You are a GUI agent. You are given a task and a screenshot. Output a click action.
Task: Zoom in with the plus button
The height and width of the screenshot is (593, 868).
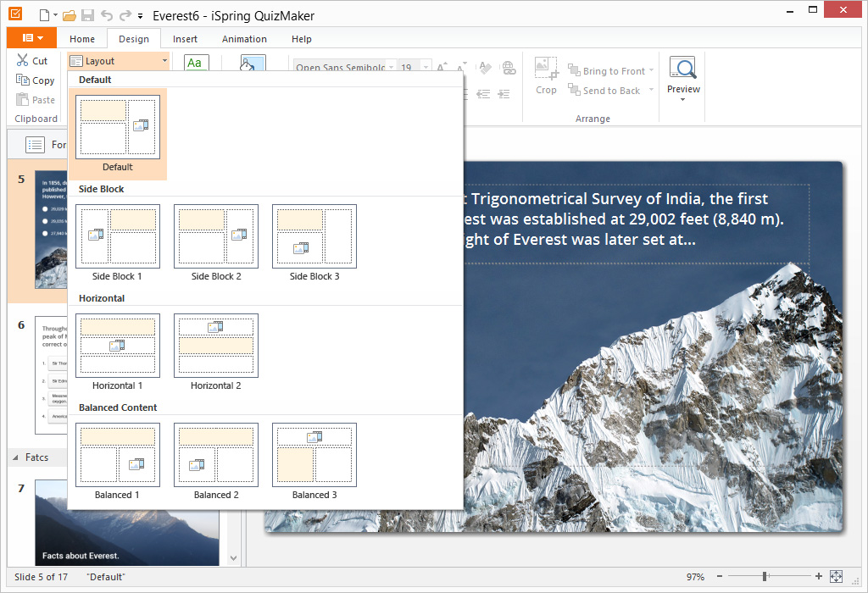click(x=819, y=576)
